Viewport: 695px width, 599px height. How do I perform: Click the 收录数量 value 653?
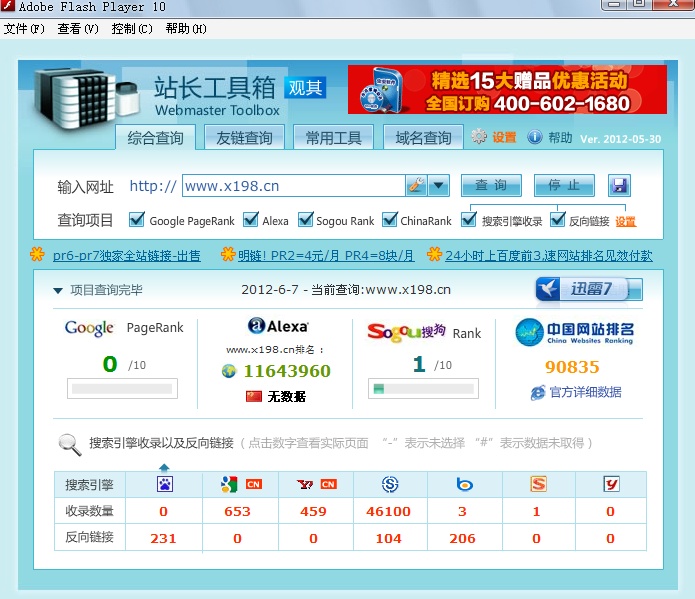click(x=237, y=511)
